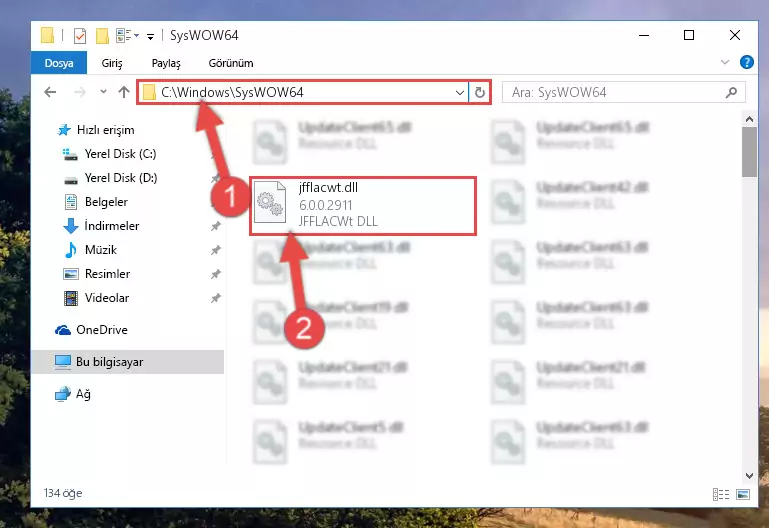Open the address bar history dropdown
Screen dimensions: 769x528
click(460, 92)
